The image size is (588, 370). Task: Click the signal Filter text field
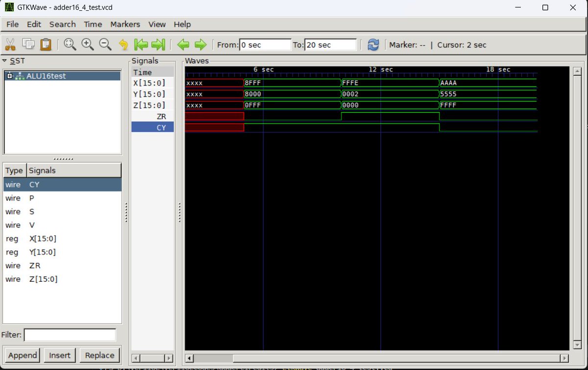(x=70, y=335)
